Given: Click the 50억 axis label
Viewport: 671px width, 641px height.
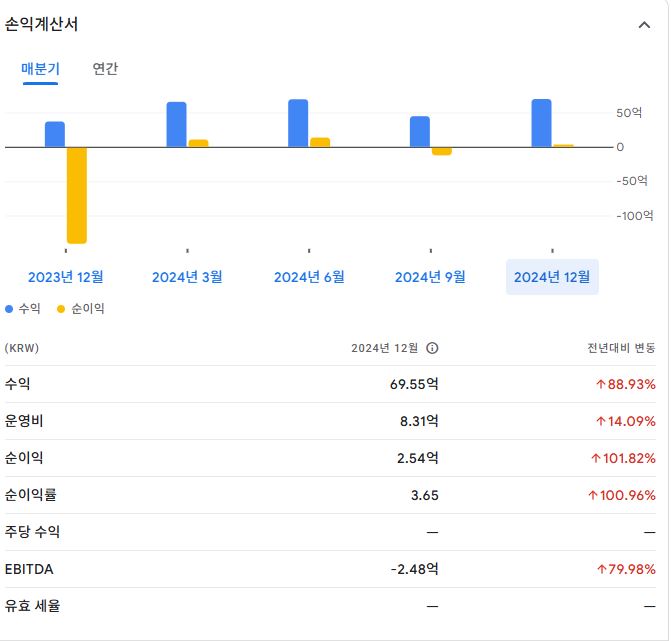Looking at the screenshot, I should (x=629, y=113).
